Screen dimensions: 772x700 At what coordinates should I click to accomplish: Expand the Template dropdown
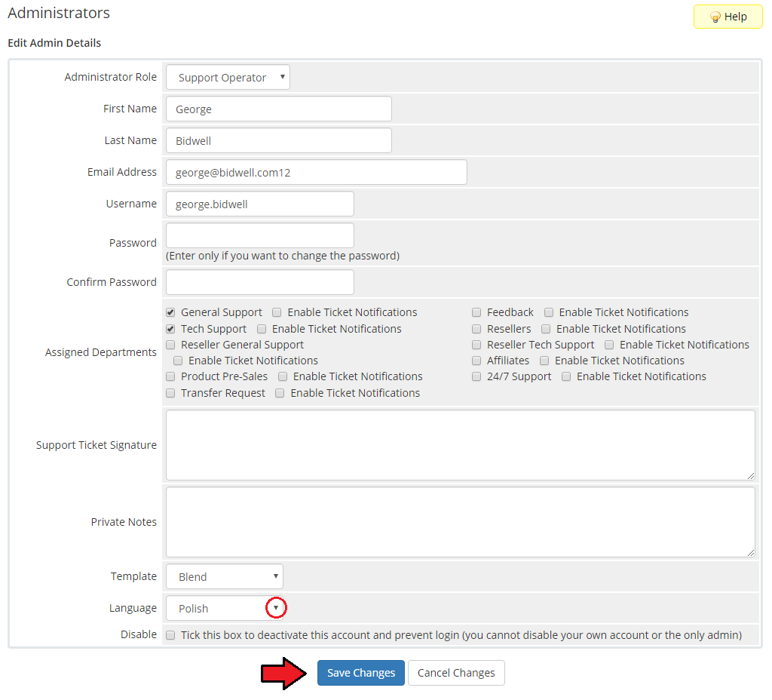[x=225, y=576]
